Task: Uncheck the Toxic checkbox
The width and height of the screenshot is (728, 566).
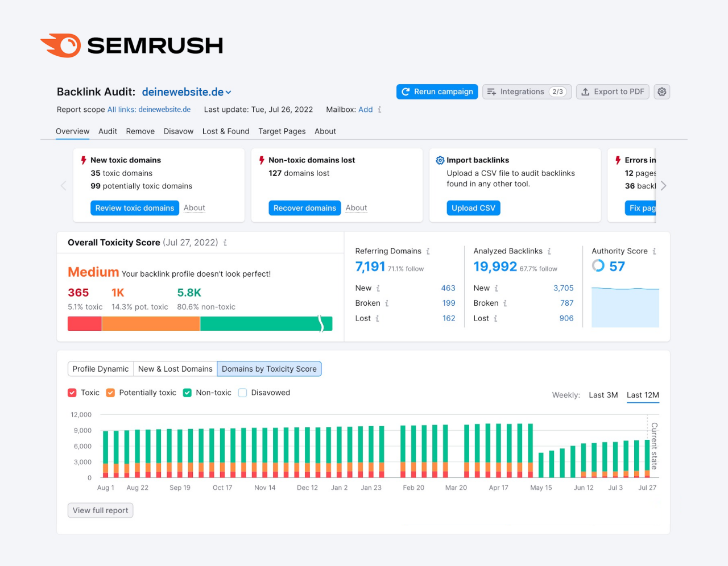Action: [72, 393]
